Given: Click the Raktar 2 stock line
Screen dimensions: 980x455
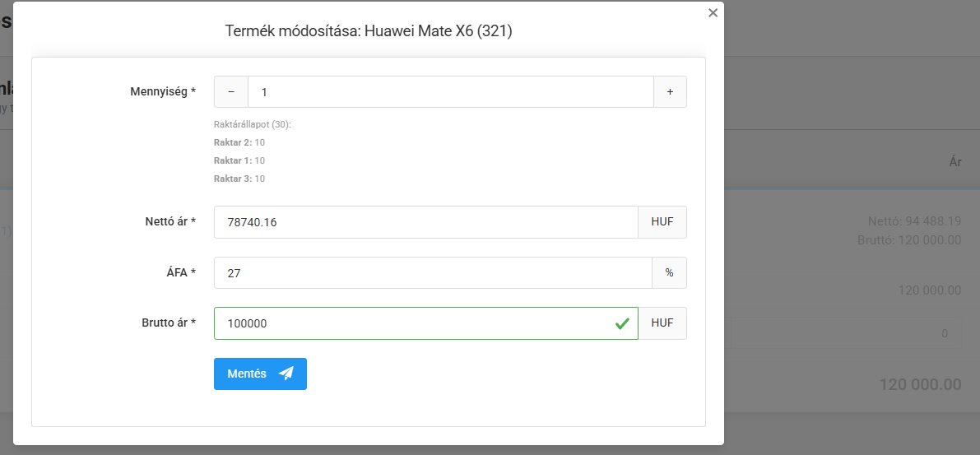Looking at the screenshot, I should pyautogui.click(x=239, y=142).
